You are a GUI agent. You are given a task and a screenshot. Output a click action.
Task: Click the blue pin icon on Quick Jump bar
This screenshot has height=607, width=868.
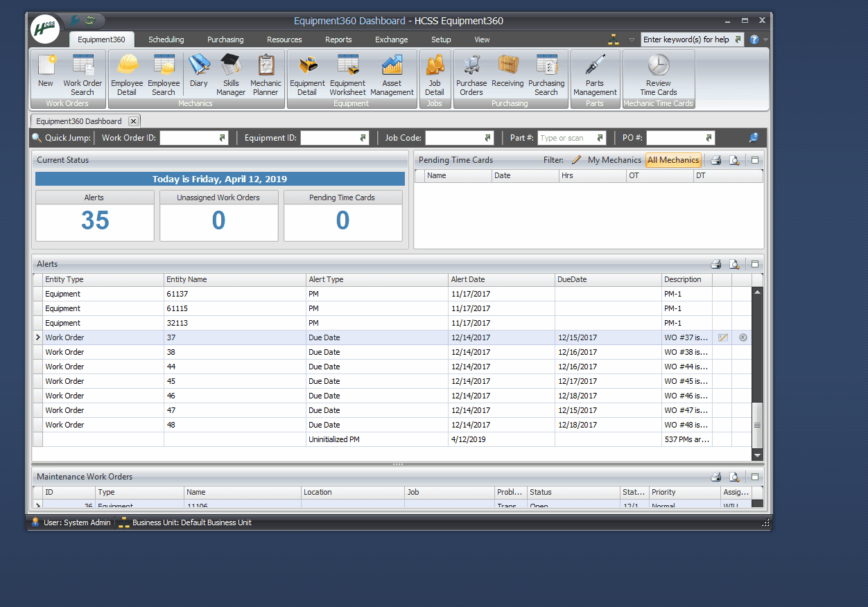point(754,138)
